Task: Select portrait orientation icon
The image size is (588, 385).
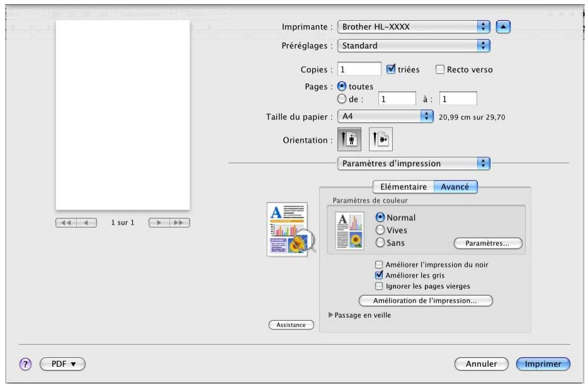Action: (349, 139)
